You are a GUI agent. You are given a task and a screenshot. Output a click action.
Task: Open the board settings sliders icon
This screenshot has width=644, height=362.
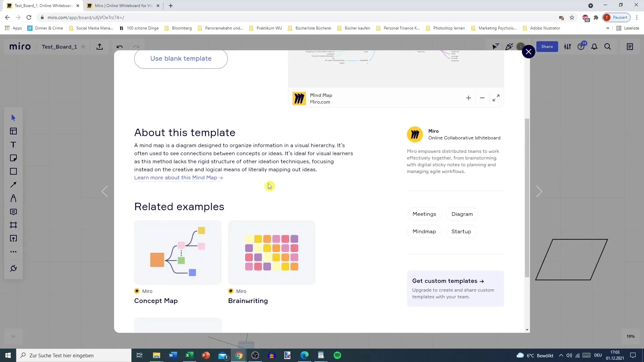(x=568, y=47)
